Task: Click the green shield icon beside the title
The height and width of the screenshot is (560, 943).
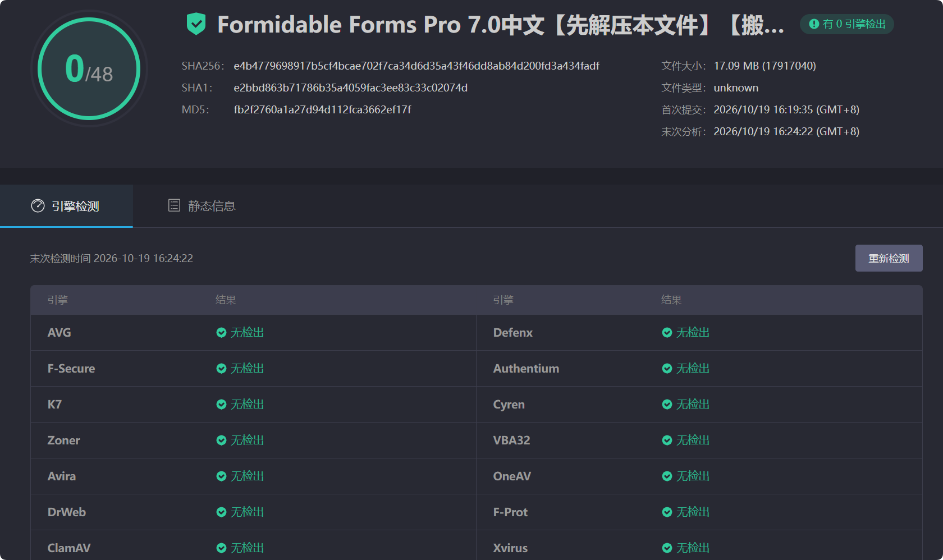Action: 196,24
